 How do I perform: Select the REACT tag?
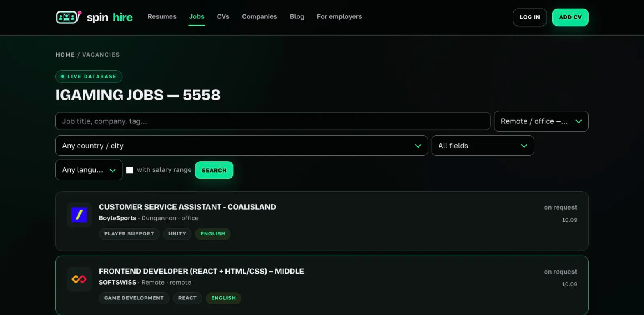187,298
